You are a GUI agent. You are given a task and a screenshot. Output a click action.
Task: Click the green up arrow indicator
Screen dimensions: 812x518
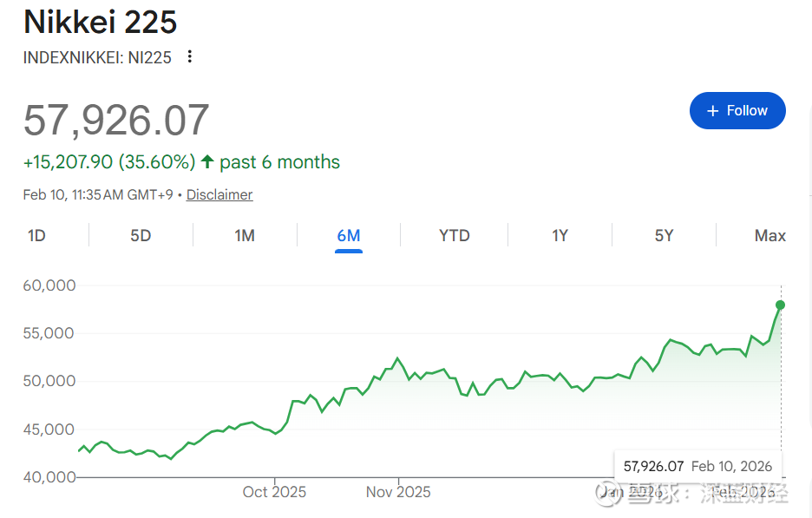207,162
